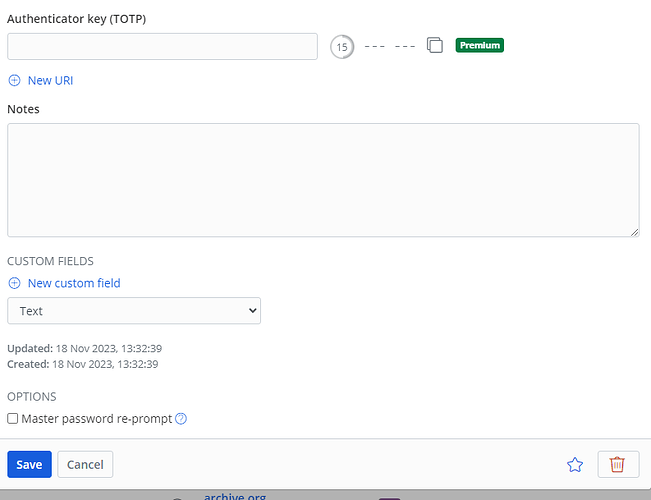Copy the TOTP verification code
The width and height of the screenshot is (651, 500).
[435, 45]
